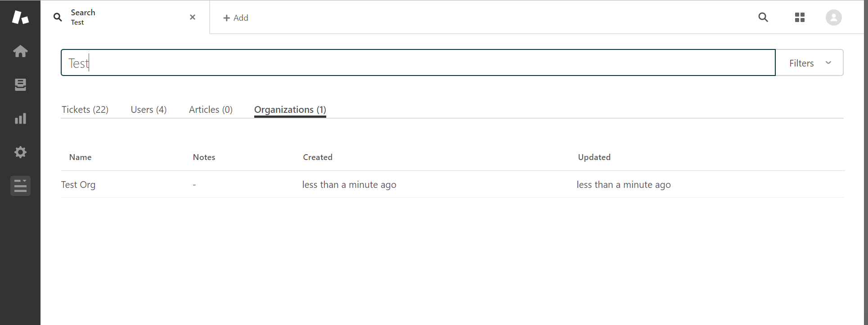The height and width of the screenshot is (325, 868).
Task: Close the Search Test tab
Action: [193, 17]
